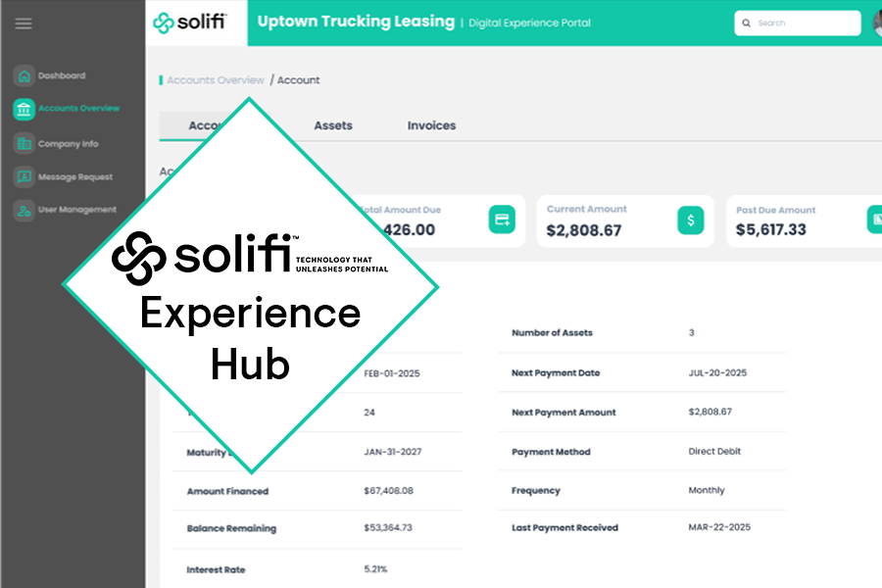Viewport: 882px width, 588px height.
Task: Click the Past Due Amount card label
Action: click(776, 211)
